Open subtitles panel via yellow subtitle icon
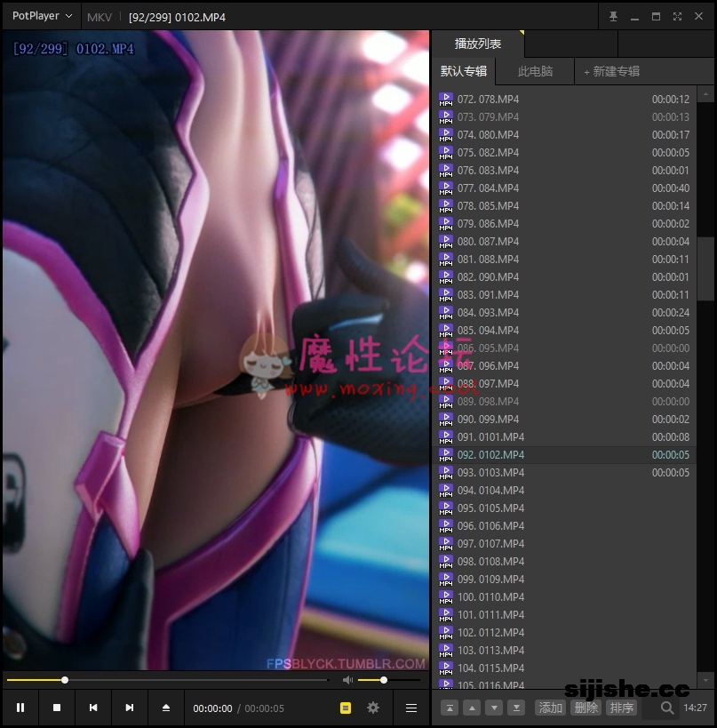The height and width of the screenshot is (728, 717). tap(346, 708)
